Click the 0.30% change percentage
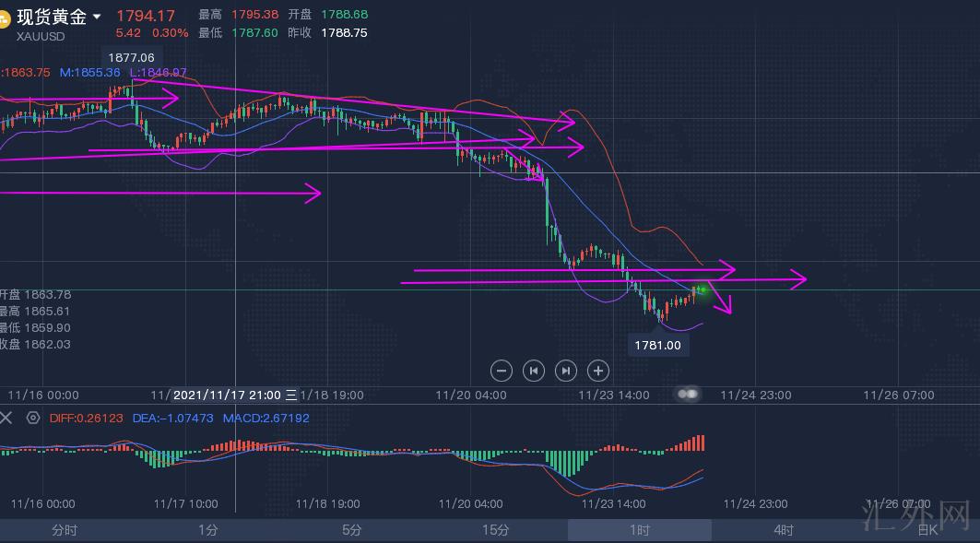The width and height of the screenshot is (980, 543). (170, 33)
